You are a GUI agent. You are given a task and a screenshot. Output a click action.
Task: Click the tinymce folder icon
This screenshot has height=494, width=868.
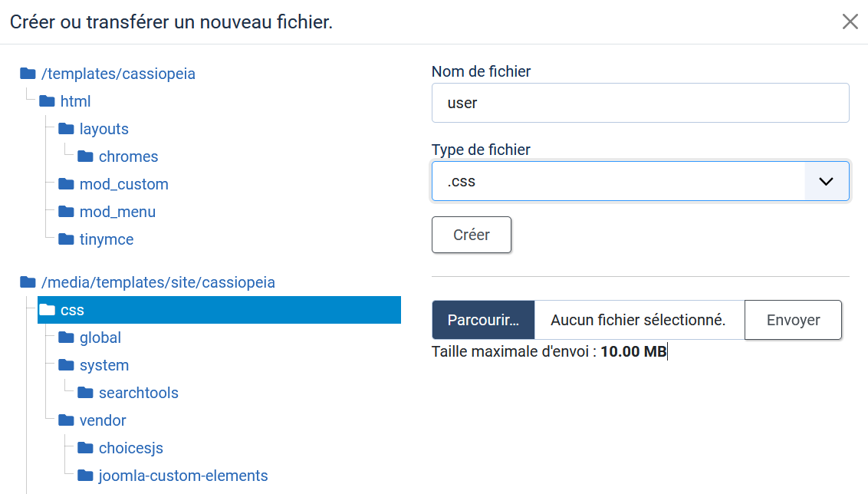coord(66,239)
